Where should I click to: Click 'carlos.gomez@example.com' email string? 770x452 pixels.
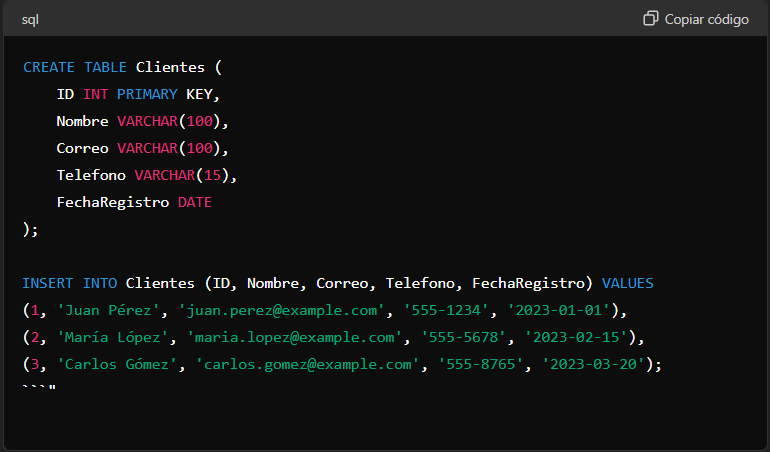[x=307, y=364]
